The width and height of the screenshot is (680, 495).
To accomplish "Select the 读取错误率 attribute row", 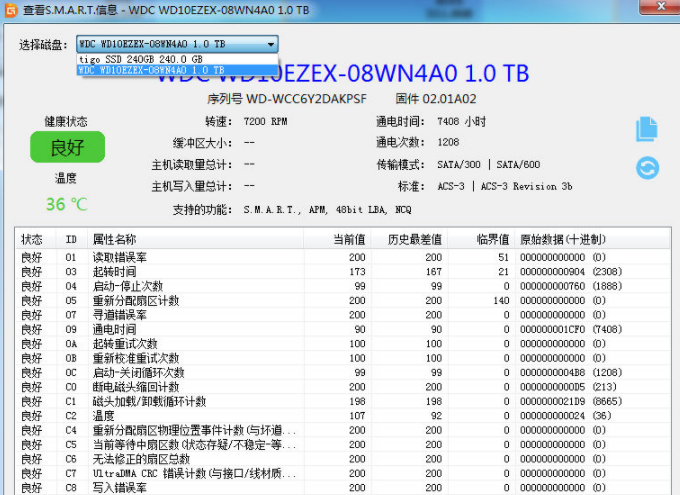I will tap(343, 257).
